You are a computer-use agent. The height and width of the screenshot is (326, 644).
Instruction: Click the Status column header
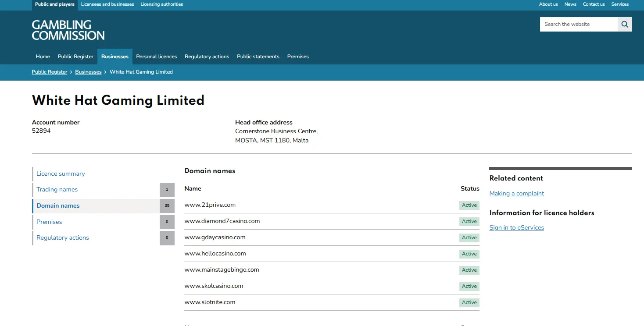tap(470, 188)
